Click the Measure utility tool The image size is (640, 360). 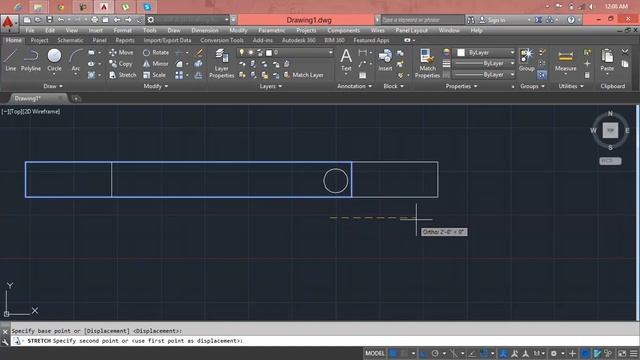[565, 60]
